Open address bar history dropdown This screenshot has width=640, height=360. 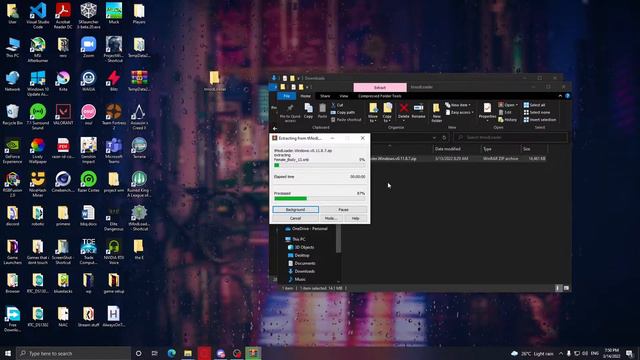click(x=434, y=138)
